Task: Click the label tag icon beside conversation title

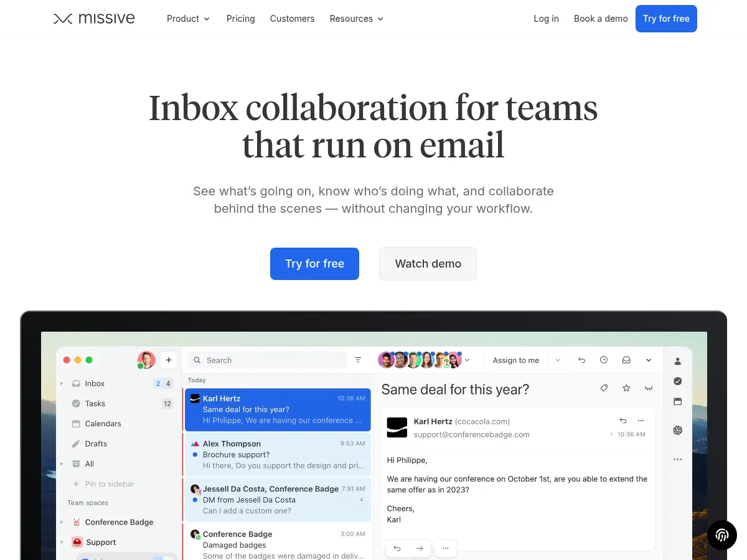Action: (604, 388)
